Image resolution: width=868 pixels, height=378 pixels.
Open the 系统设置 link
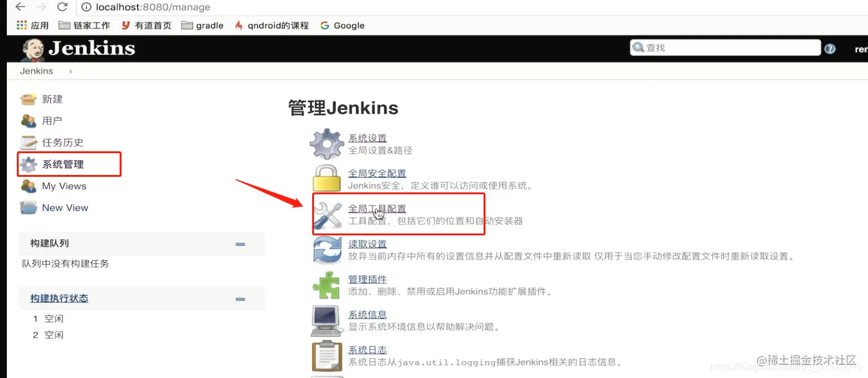click(368, 138)
